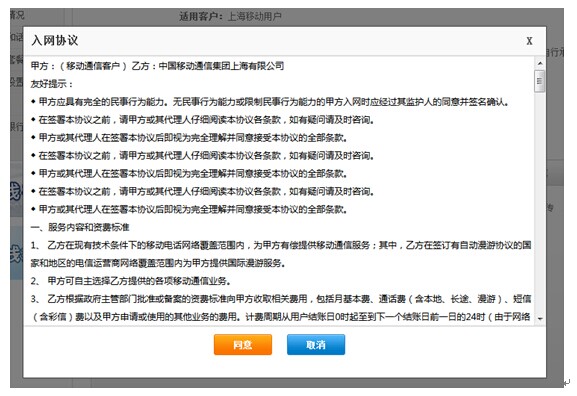Click clause 2 甲方可自主选择乙方提供的各项移动通信业务
The image size is (577, 396).
[x=131, y=281]
